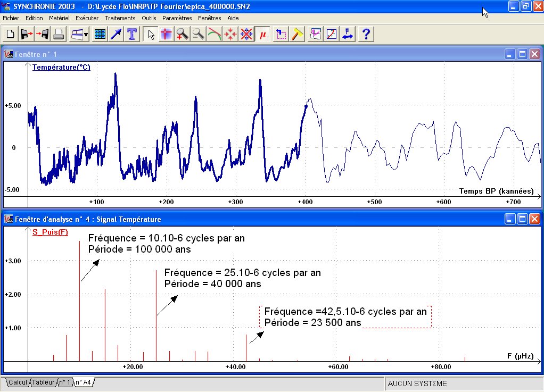Click the zoom out magnifier tool
This screenshot has height=392, width=544.
point(199,35)
